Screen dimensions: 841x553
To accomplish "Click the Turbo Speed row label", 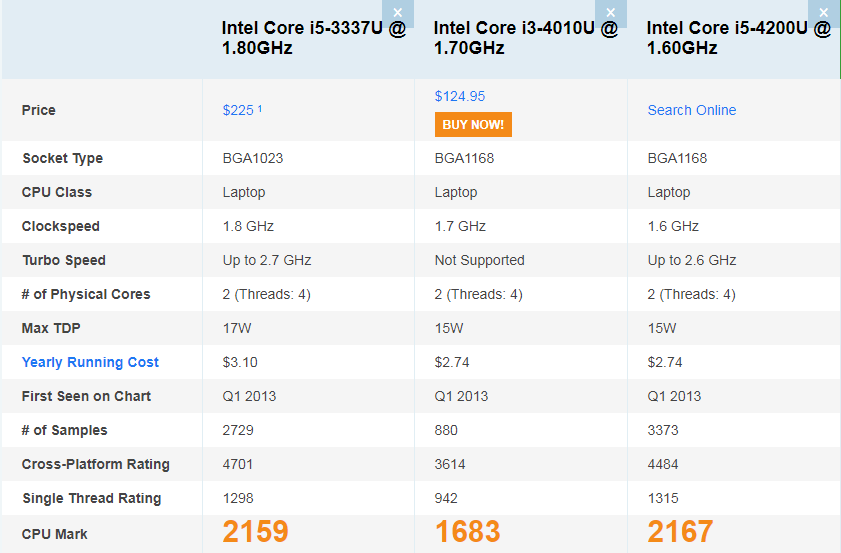I will click(x=65, y=260).
